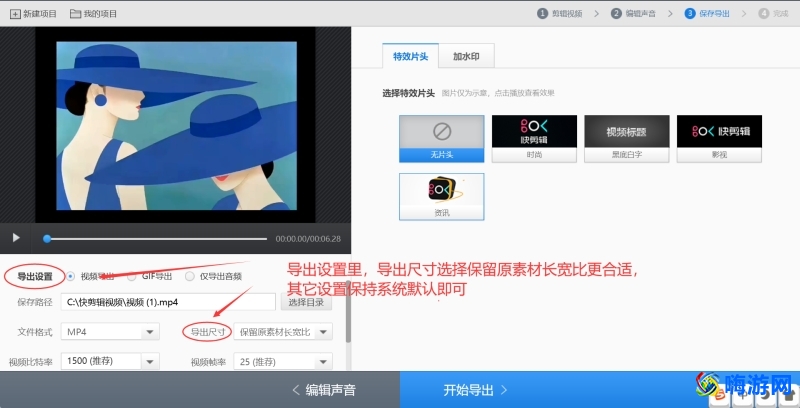This screenshot has width=800, height=408.
Task: Click the 保存路径 path input field
Action: 168,302
